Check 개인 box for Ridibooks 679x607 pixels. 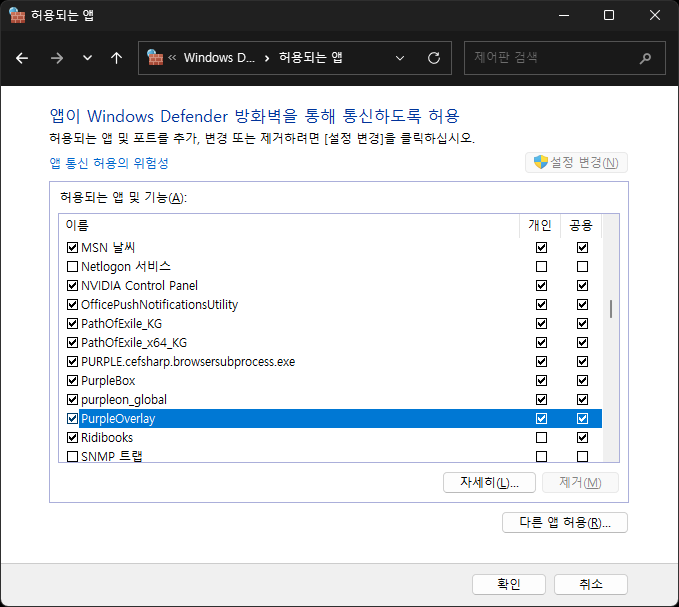tap(541, 438)
